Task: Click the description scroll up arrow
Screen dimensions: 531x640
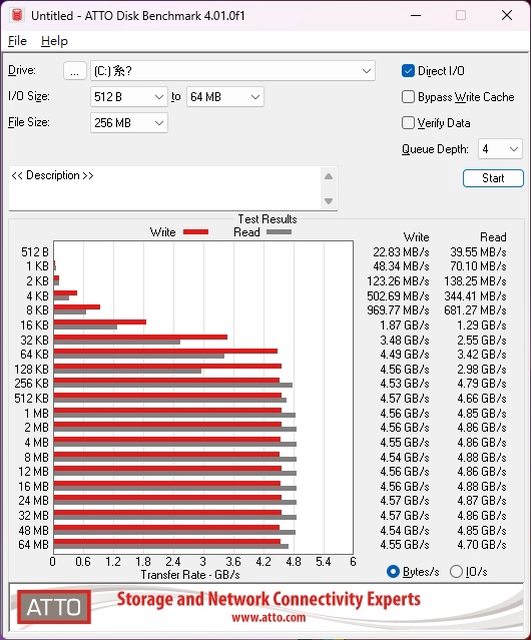Action: tap(329, 176)
